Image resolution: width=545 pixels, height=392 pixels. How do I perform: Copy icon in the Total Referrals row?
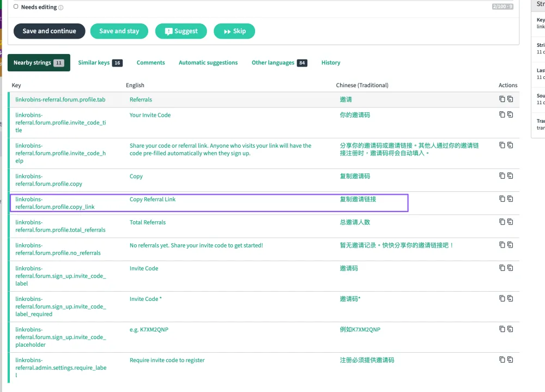[502, 221]
